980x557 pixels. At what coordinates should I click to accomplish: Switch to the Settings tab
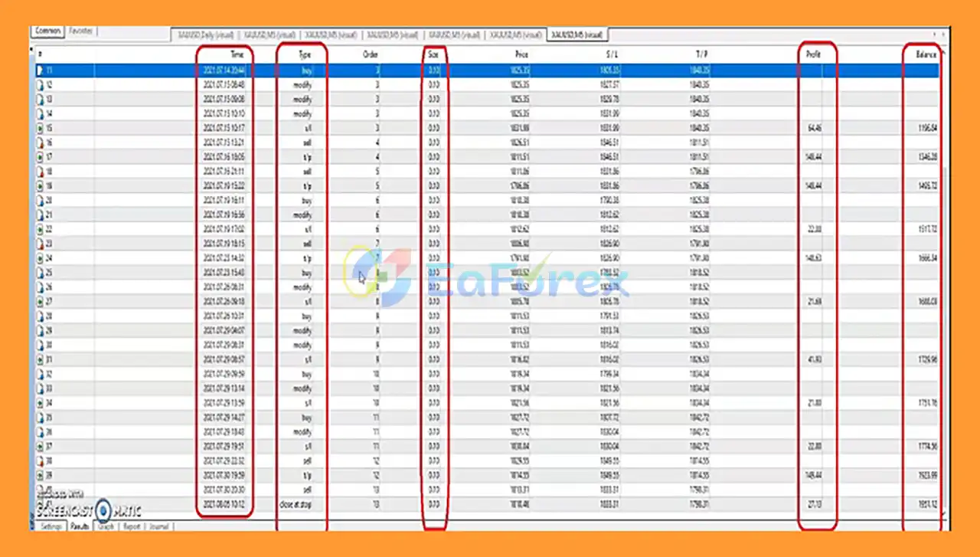coord(51,527)
